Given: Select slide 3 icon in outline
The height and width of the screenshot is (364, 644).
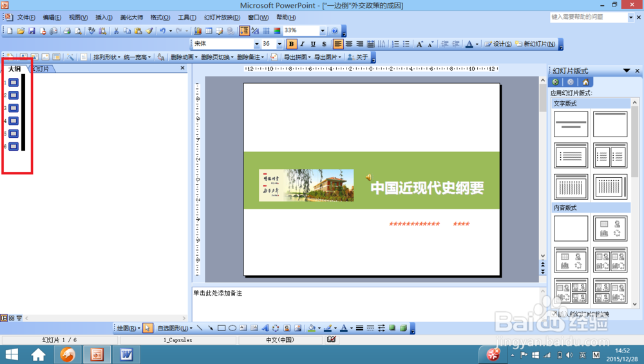Looking at the screenshot, I should click(14, 108).
